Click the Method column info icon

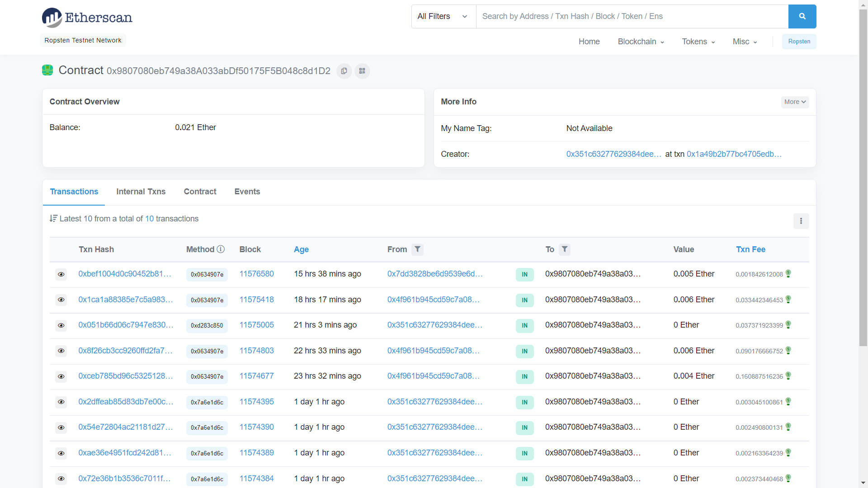221,249
